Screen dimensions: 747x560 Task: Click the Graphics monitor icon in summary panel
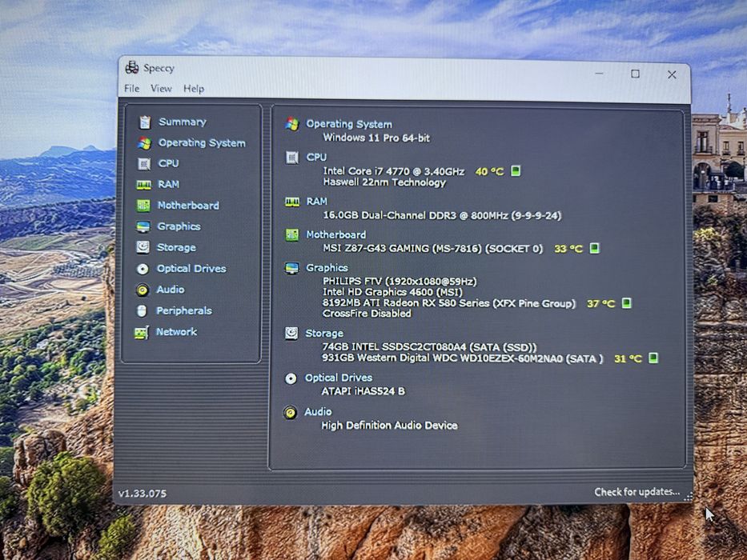(291, 268)
